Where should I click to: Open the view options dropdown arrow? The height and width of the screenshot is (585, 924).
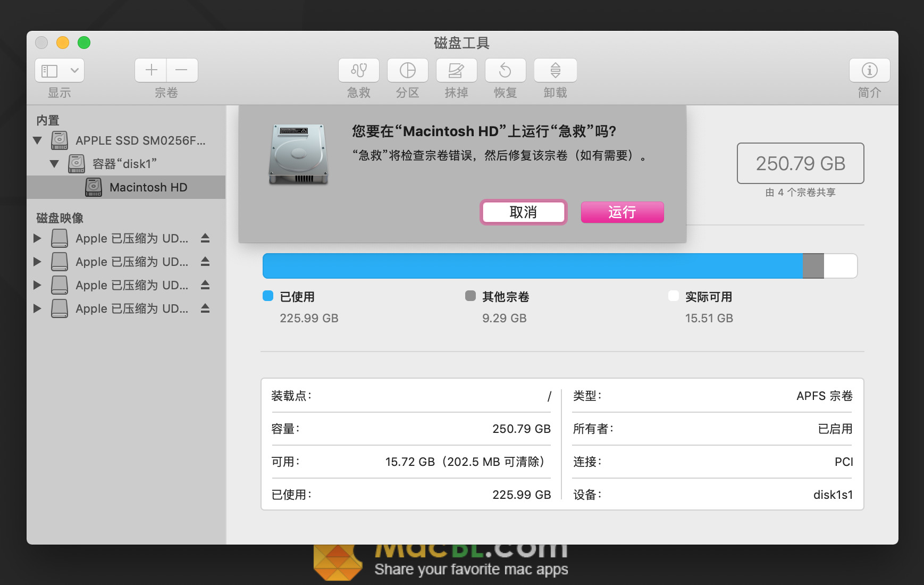click(x=74, y=70)
